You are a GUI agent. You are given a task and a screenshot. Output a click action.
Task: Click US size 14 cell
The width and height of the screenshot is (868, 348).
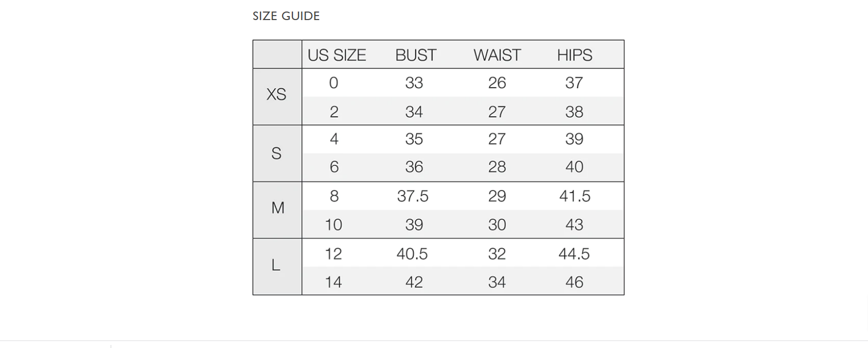333,282
